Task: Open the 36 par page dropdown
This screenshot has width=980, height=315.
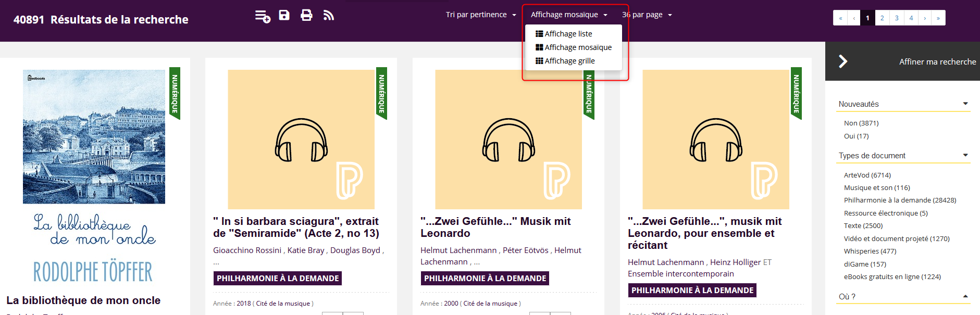Action: 647,15
